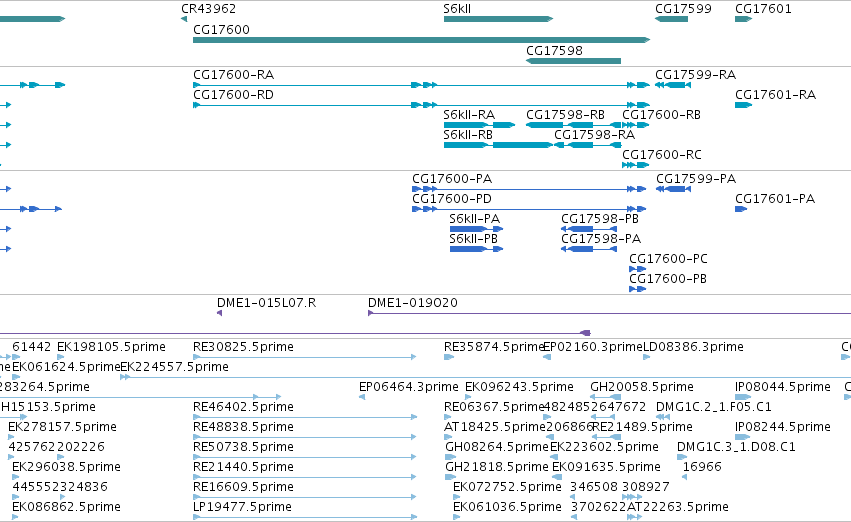The width and height of the screenshot is (851, 522).
Task: Open transcript CG17601-RA label
Action: (x=775, y=94)
